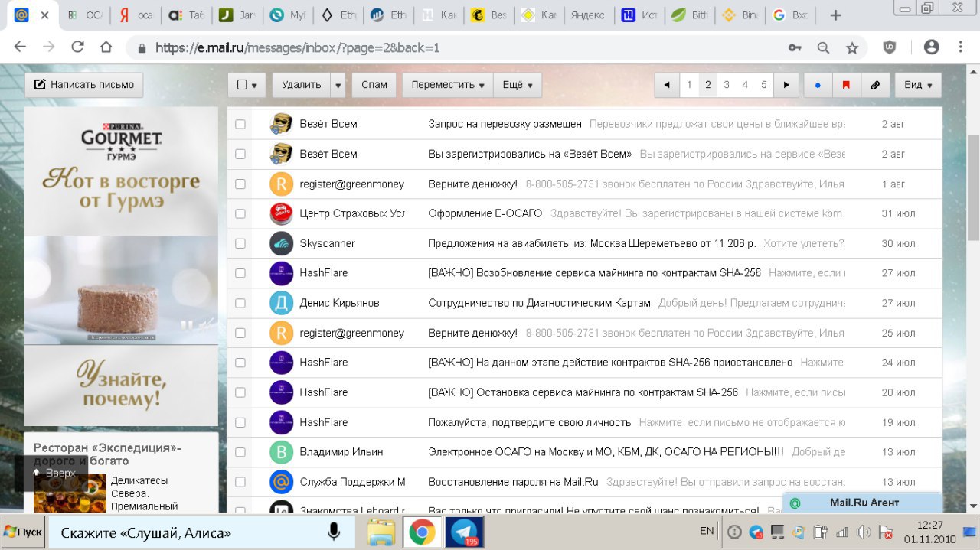Click Денис Кирьянов sender avatar
This screenshot has height=550, width=980.
tap(282, 303)
